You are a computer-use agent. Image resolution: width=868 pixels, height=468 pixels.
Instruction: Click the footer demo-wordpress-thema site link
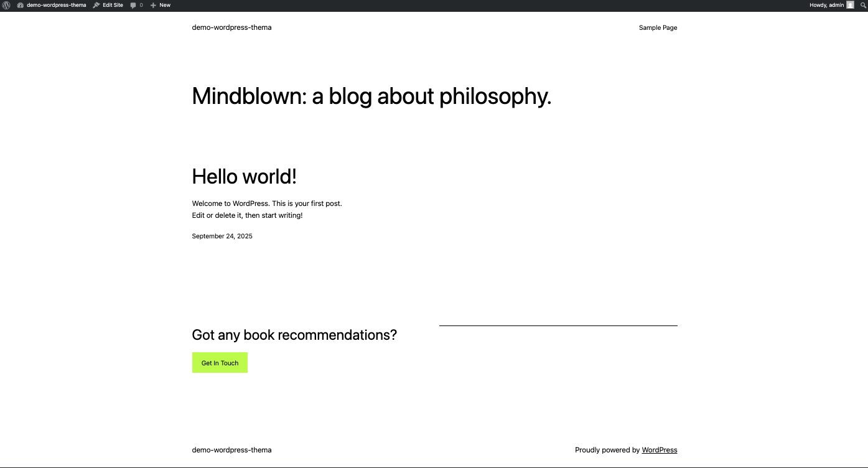click(x=231, y=450)
